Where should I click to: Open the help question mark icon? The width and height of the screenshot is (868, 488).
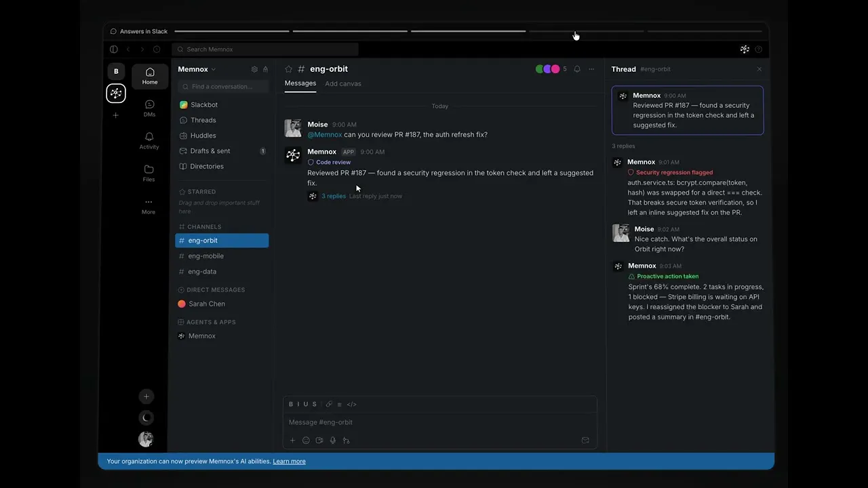pos(758,49)
